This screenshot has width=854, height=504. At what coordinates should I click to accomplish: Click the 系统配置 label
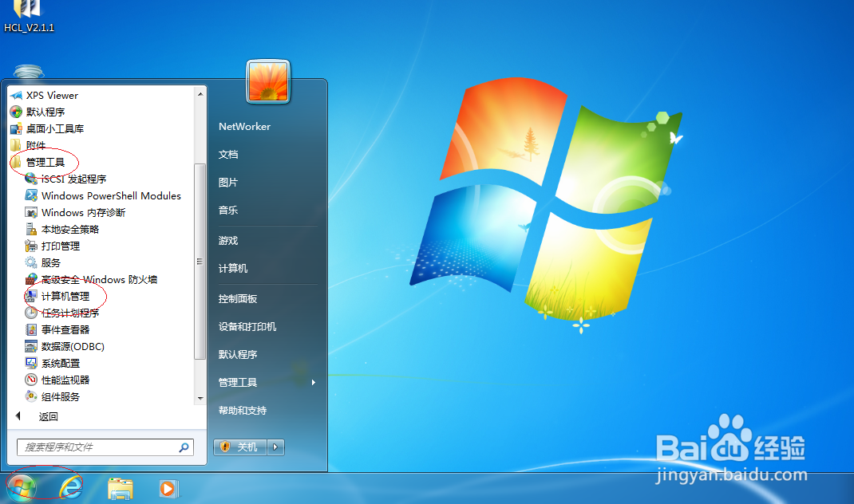click(x=61, y=363)
